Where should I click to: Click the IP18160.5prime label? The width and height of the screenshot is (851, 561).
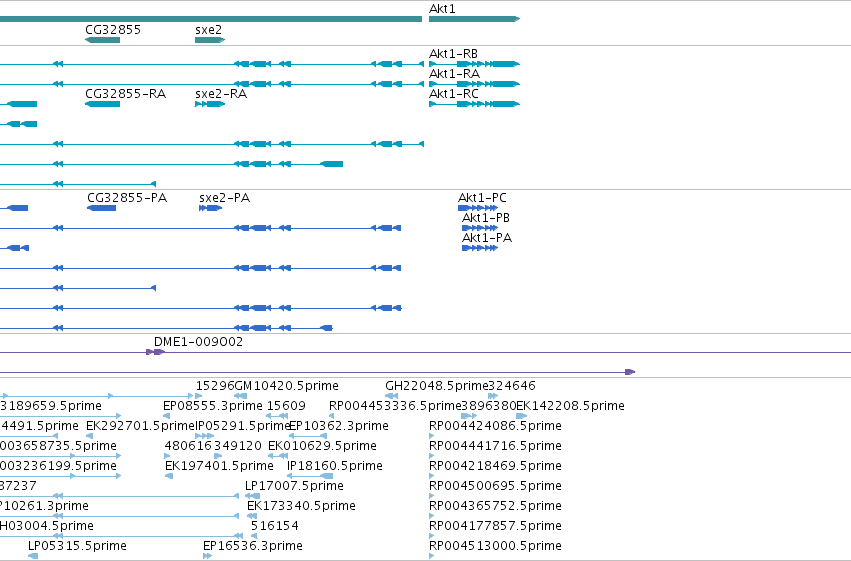[x=335, y=466]
